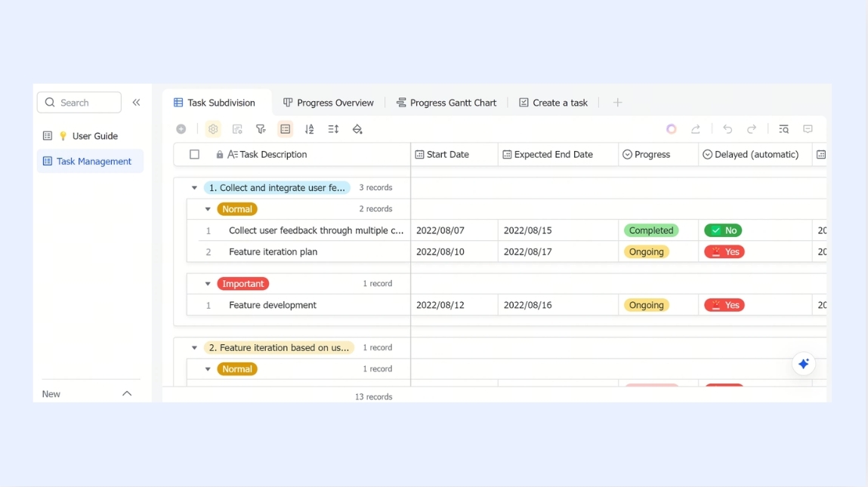
Task: Click the Expected End Date column header
Action: point(558,154)
